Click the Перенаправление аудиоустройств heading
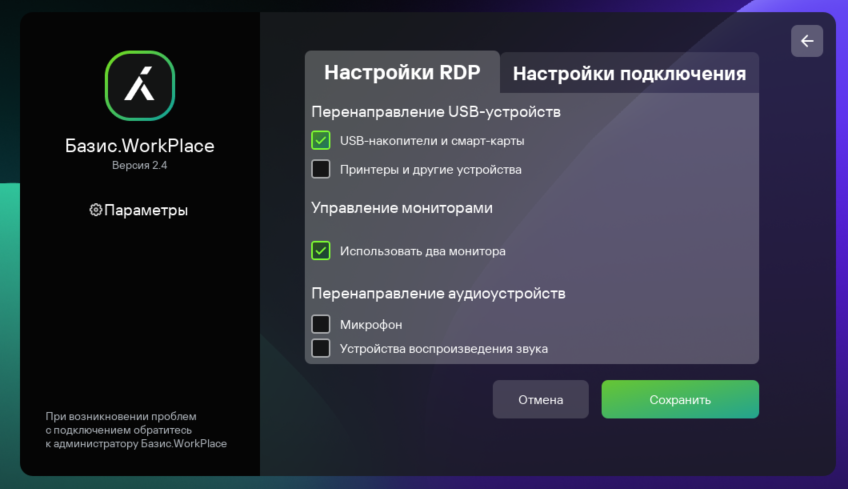The image size is (848, 489). pos(438,293)
